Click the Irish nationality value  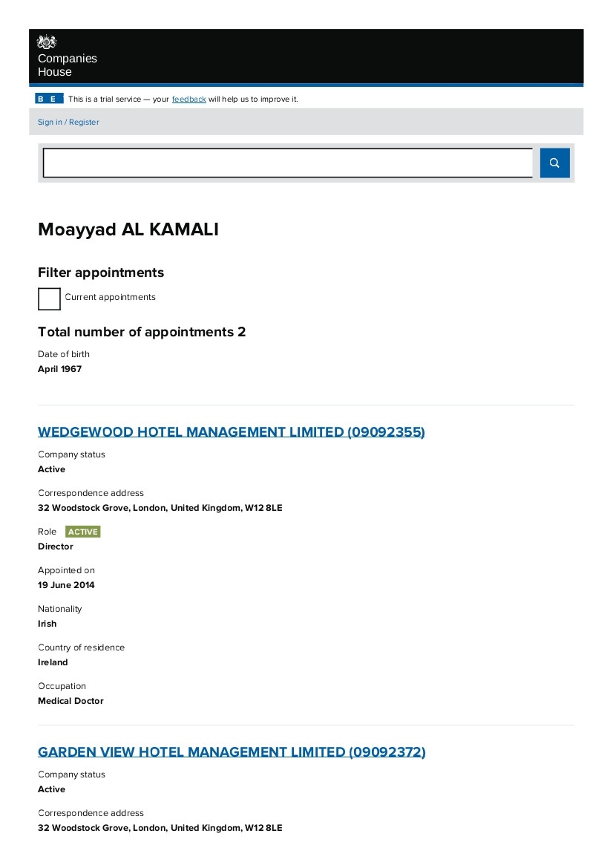(47, 624)
